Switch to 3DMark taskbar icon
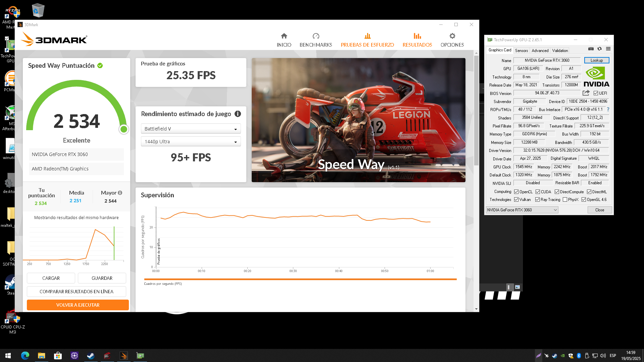The image size is (644, 362). click(123, 356)
